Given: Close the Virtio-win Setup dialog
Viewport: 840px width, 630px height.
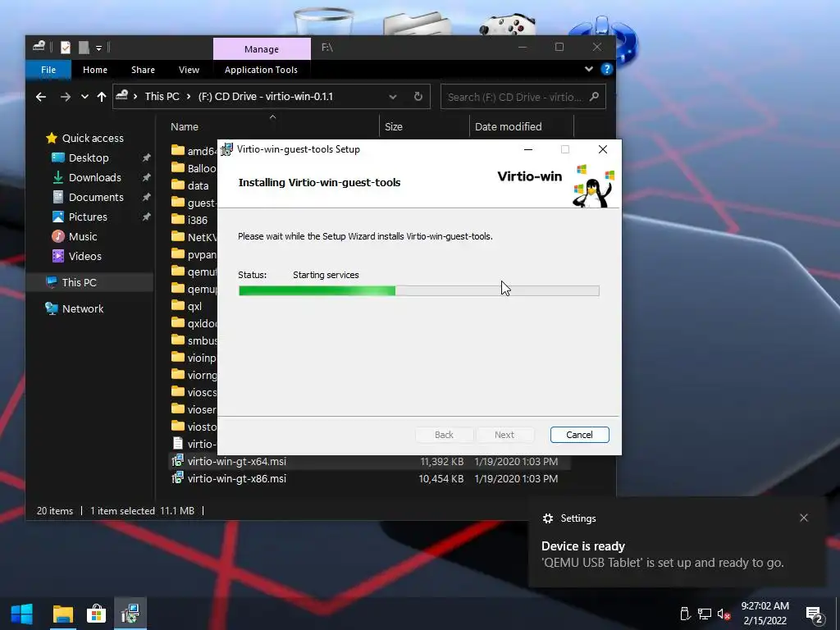Looking at the screenshot, I should (603, 149).
